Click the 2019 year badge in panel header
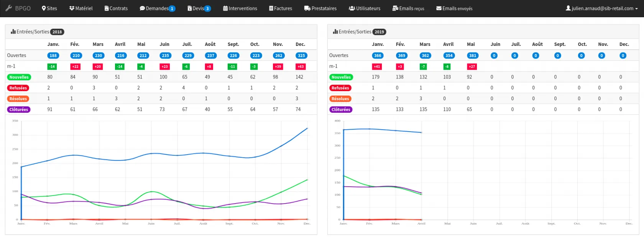 tap(379, 32)
